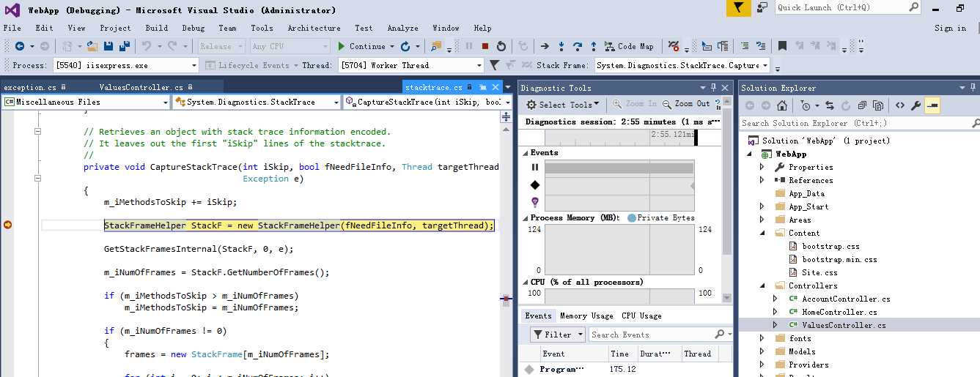
Task: Click View Code icon in Solution Explorer
Action: point(900,105)
